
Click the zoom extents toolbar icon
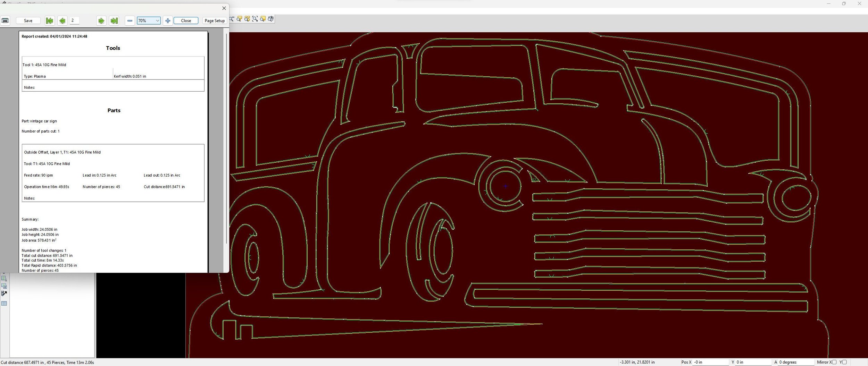tap(255, 19)
